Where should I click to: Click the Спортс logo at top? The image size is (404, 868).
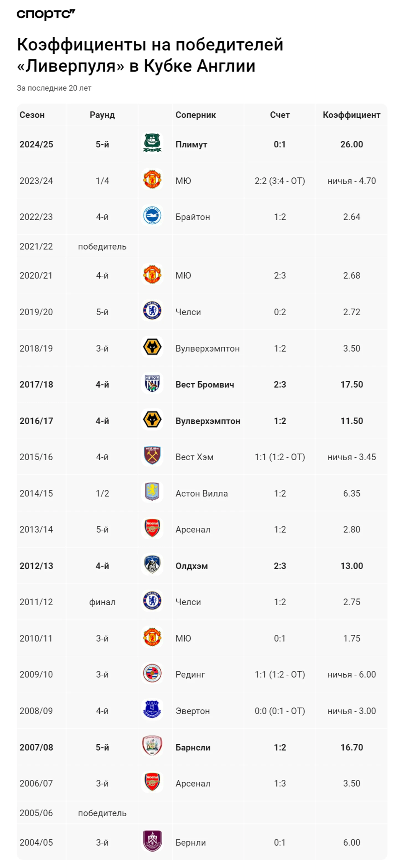[x=46, y=14]
